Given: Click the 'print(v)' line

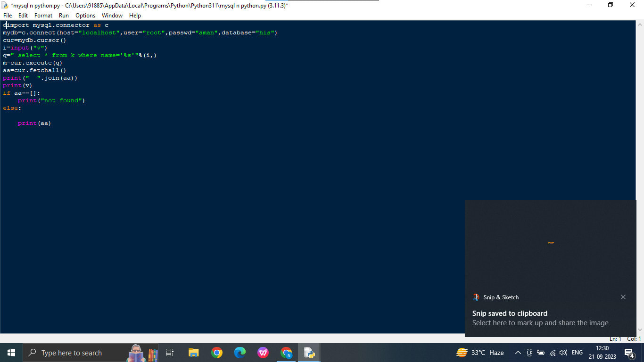Looking at the screenshot, I should (17, 85).
